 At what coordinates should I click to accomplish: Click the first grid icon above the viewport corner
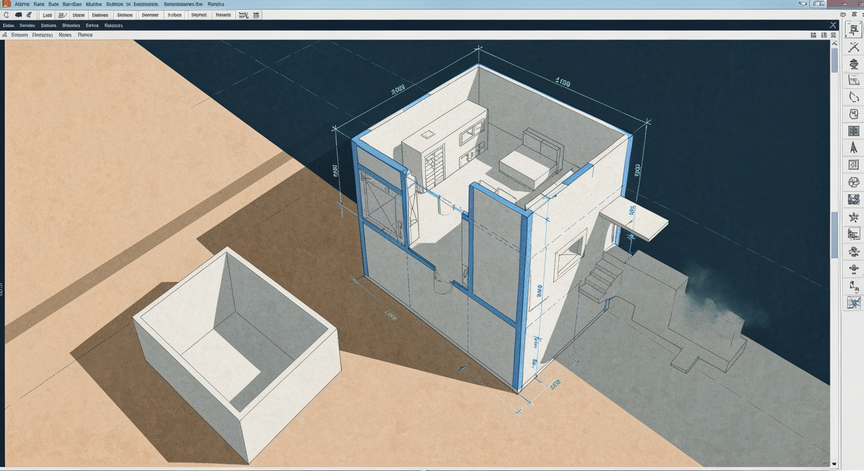click(813, 35)
